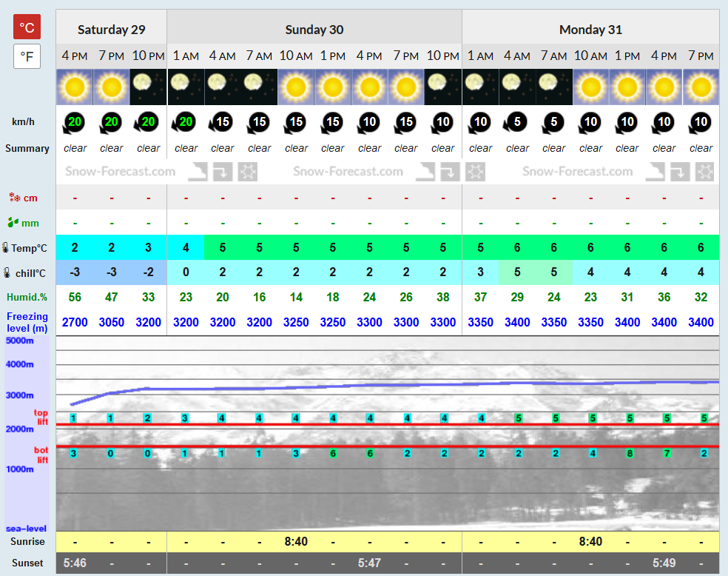
Task: Click green temperature cell for Monday 1 PM
Action: coord(627,247)
